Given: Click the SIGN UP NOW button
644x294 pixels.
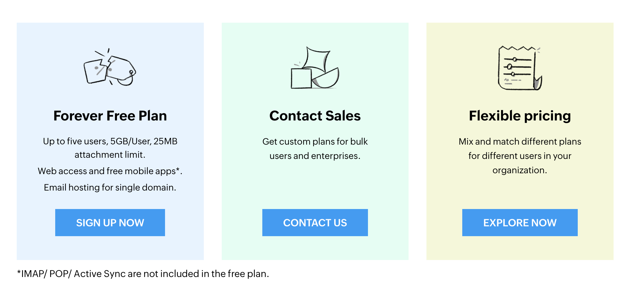Looking at the screenshot, I should point(110,222).
